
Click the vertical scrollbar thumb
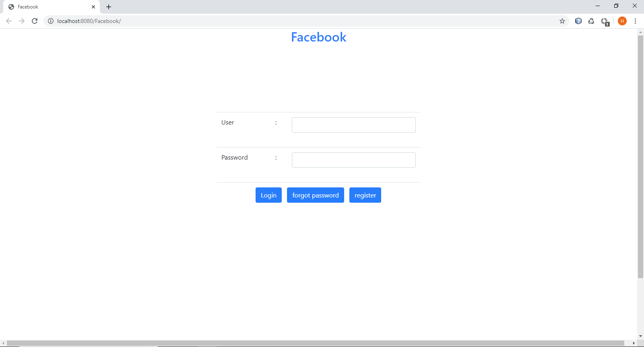[x=640, y=157]
